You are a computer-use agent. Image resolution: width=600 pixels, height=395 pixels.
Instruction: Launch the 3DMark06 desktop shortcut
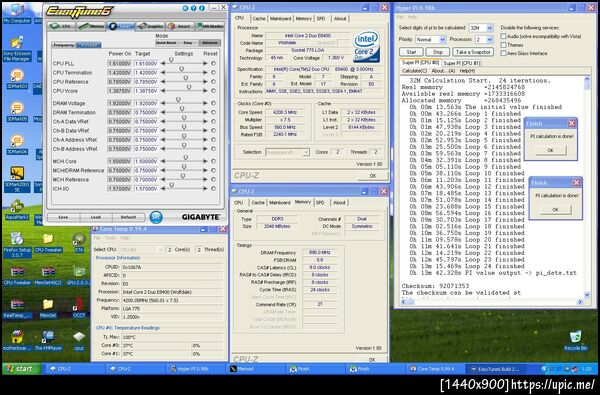coord(17,144)
